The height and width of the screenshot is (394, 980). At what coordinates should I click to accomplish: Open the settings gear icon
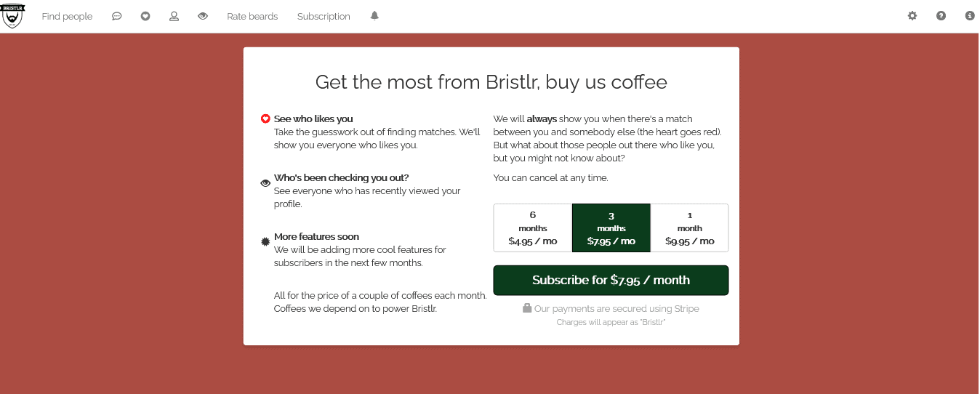click(x=912, y=16)
